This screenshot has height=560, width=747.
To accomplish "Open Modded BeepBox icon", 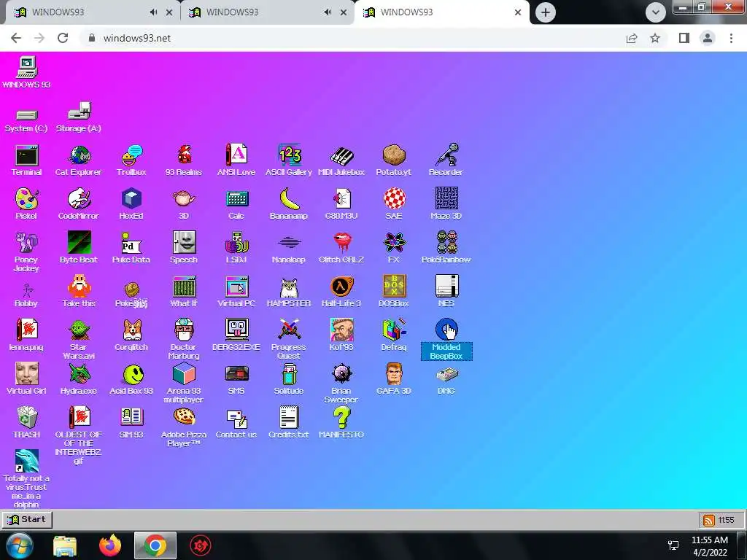I will [446, 330].
